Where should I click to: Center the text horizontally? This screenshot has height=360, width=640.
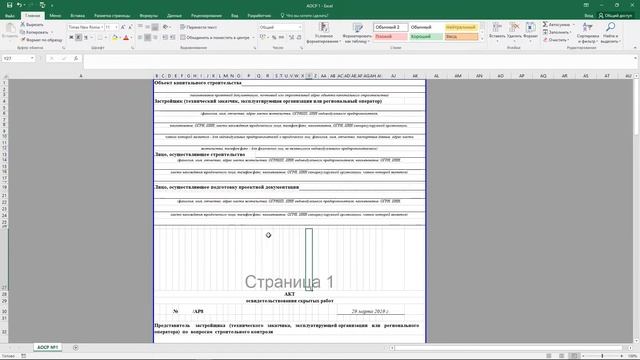coord(147,38)
